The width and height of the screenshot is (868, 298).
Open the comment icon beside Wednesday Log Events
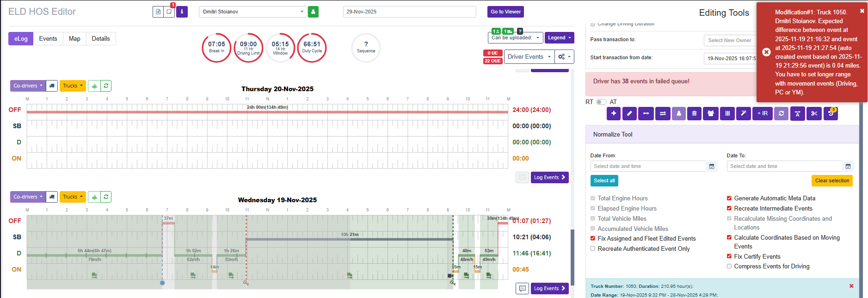coord(523,288)
